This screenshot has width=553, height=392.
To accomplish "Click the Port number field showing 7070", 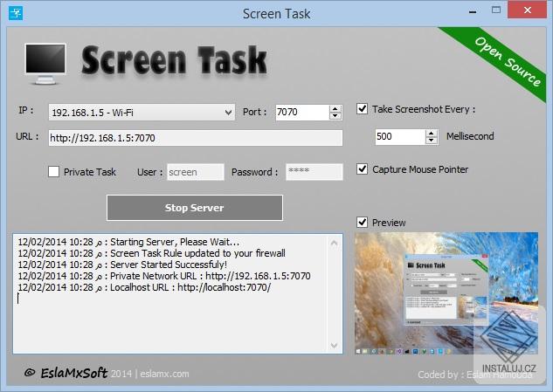I will pos(302,113).
